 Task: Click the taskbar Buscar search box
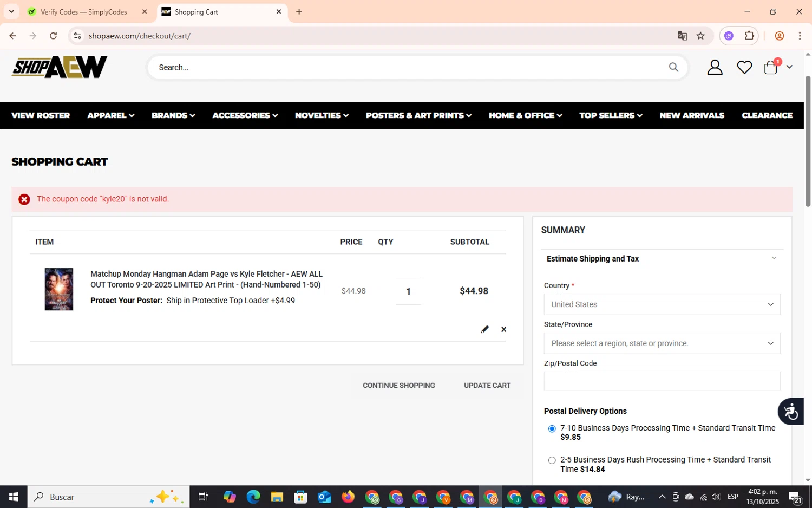pyautogui.click(x=108, y=497)
